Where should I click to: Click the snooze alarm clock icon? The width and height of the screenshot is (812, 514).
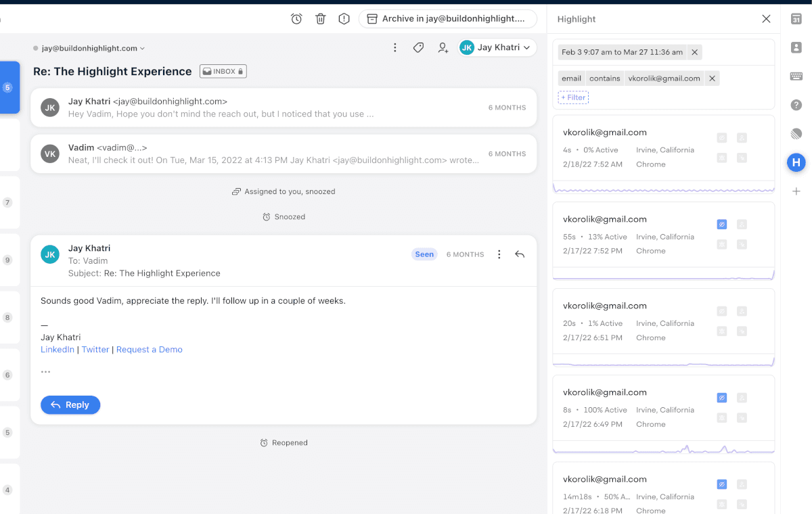point(296,19)
